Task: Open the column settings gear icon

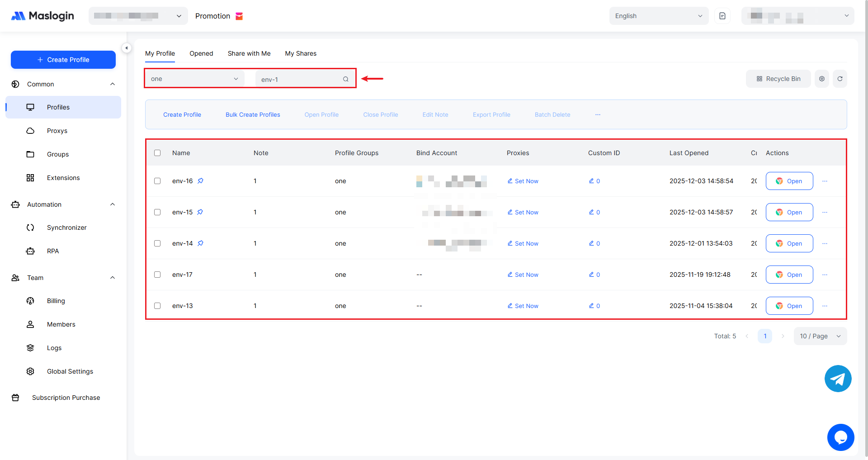Action: click(x=821, y=79)
